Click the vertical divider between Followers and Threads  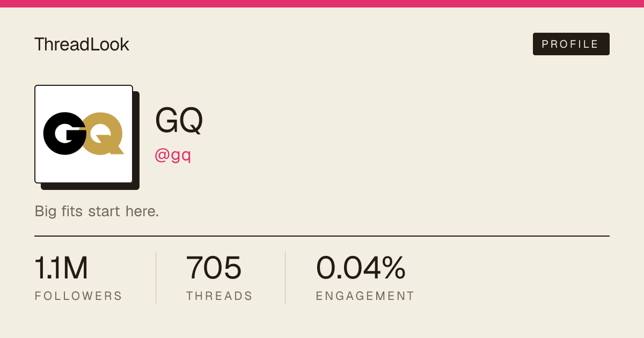coord(156,277)
